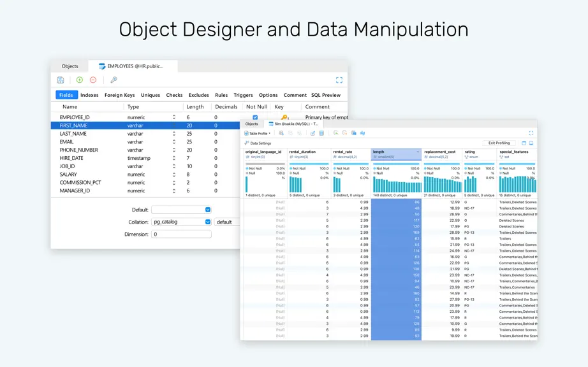The image size is (588, 367).
Task: Click the Options tab
Action: tap(268, 95)
